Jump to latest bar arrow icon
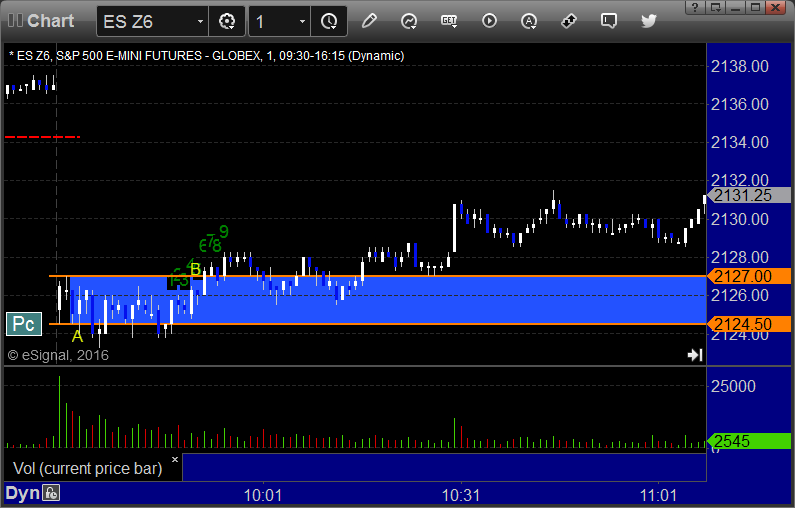 coord(695,355)
